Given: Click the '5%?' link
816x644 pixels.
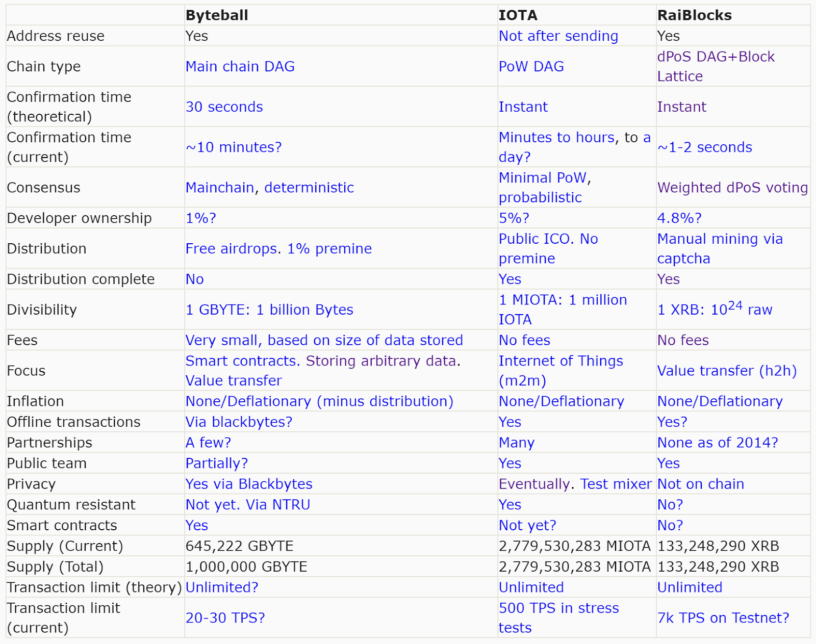Looking at the screenshot, I should point(514,218).
